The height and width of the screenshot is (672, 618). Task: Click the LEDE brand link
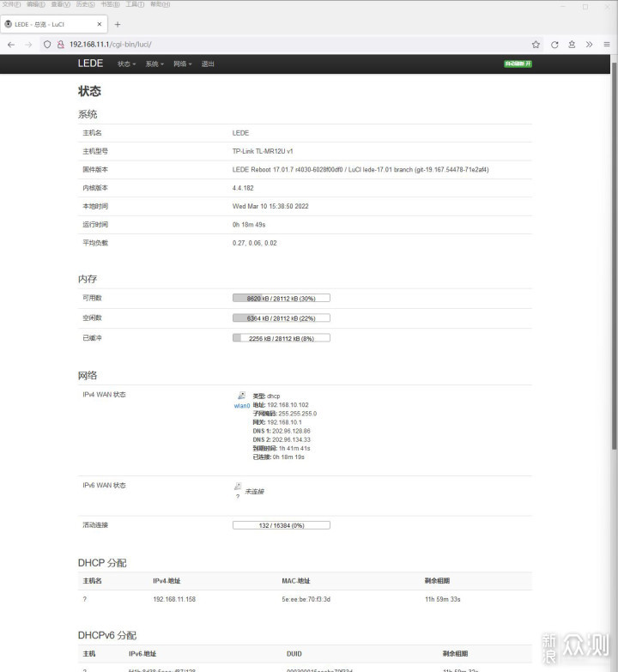(x=90, y=64)
